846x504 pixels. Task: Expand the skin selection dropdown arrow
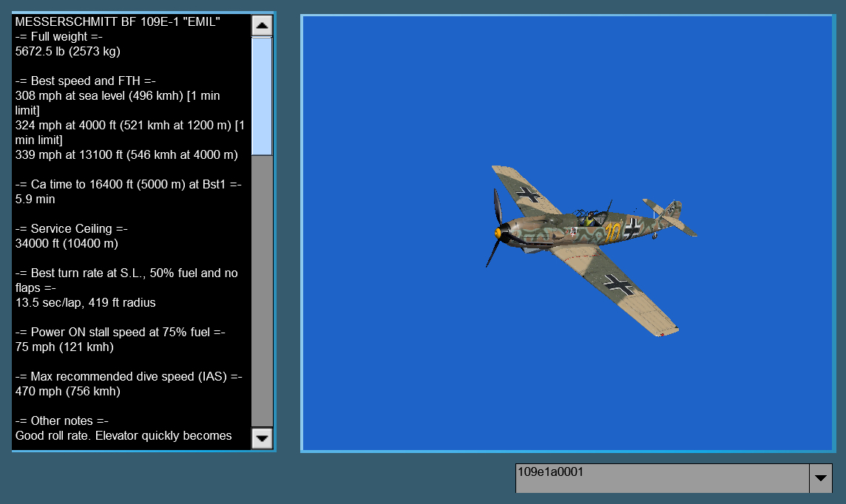820,478
